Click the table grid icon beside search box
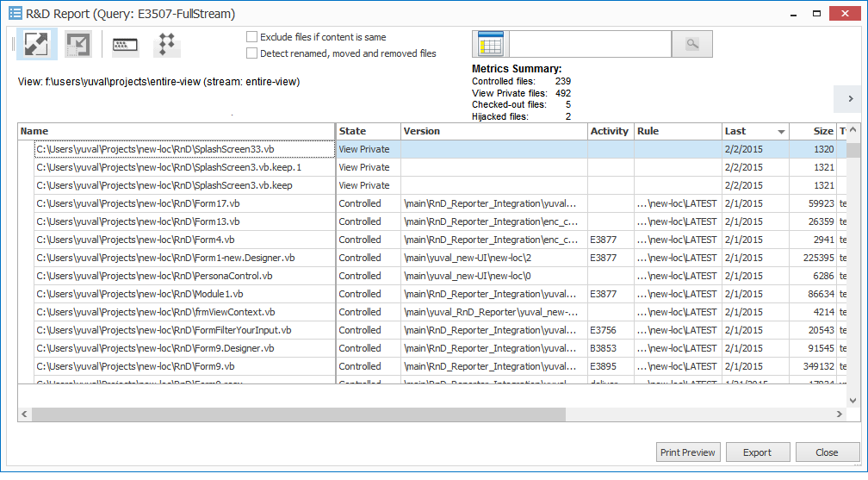Viewport: 868px width, 480px height. (x=491, y=44)
